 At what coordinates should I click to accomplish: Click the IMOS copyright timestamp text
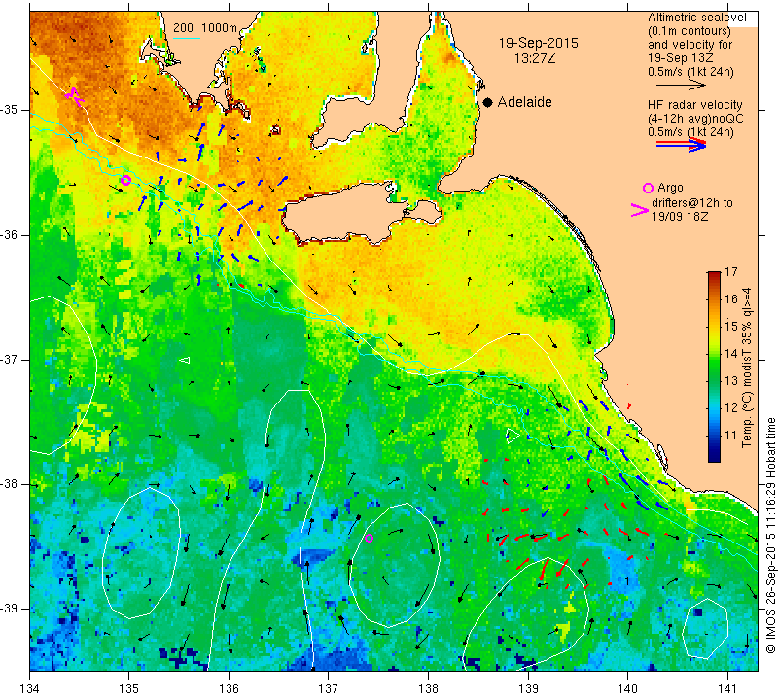point(770,535)
